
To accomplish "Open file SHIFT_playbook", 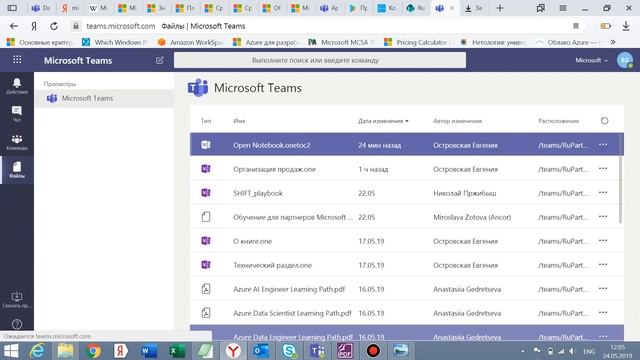I will point(258,193).
